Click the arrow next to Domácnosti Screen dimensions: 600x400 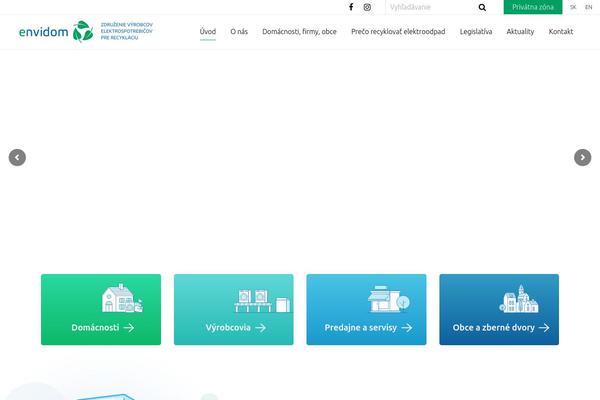tap(129, 328)
